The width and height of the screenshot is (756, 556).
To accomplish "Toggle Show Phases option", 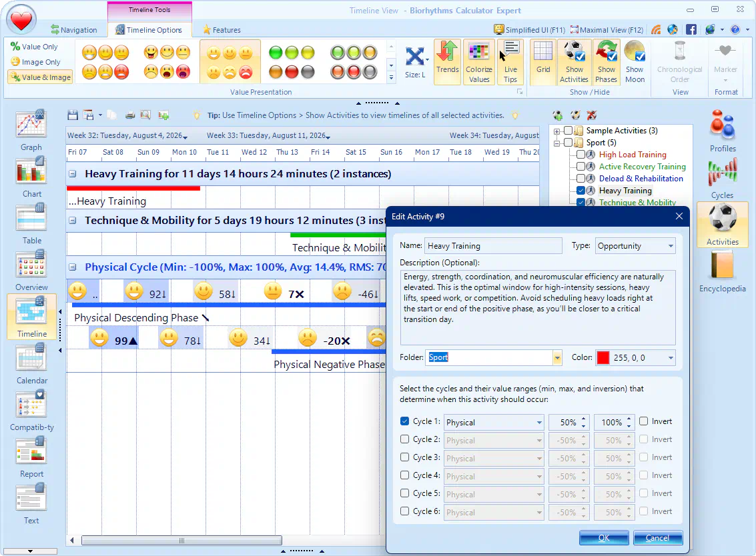I will click(606, 62).
